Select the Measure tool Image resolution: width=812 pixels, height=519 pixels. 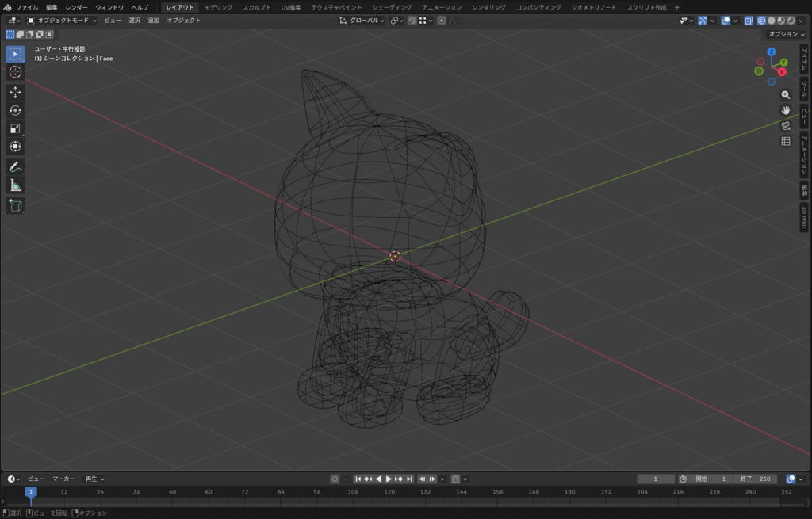click(x=15, y=184)
